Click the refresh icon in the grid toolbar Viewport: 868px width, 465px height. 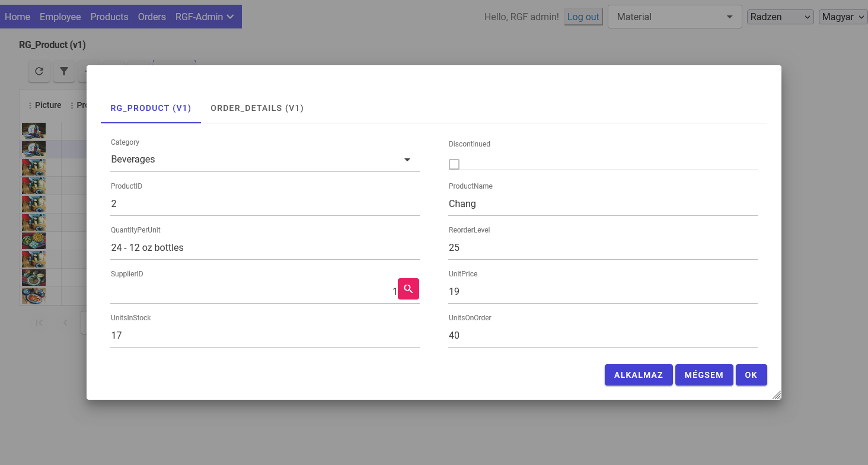[x=39, y=71]
